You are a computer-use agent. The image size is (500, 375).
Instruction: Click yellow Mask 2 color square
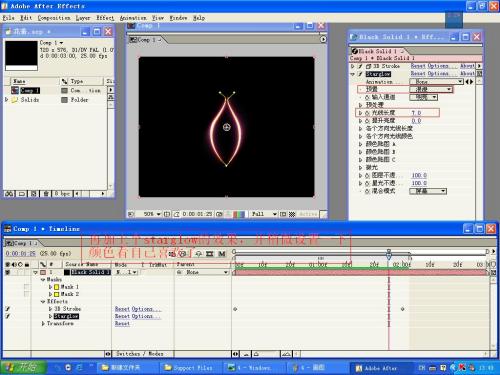click(x=57, y=294)
